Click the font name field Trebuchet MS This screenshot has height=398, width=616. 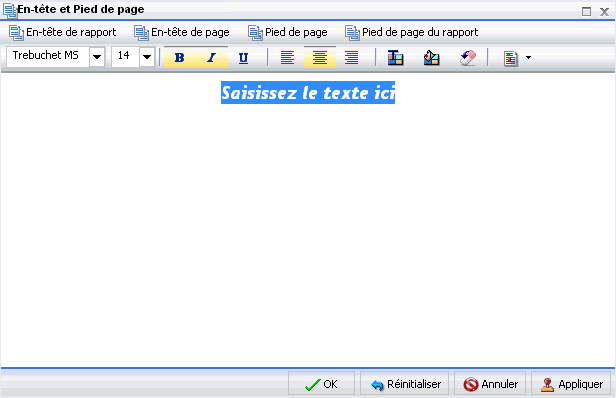(x=48, y=57)
